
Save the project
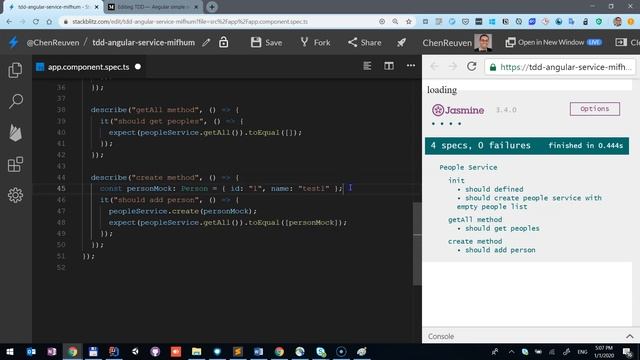266,42
